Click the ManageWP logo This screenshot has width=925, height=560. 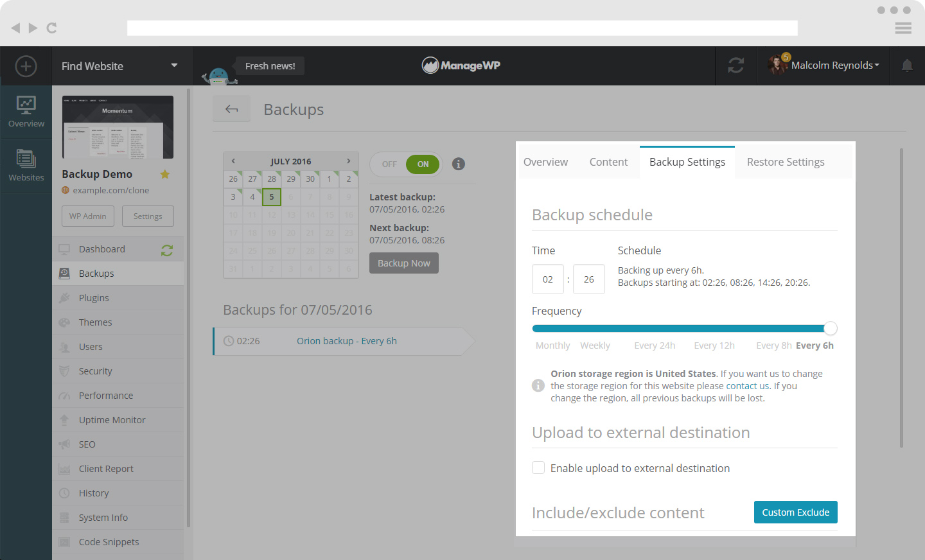point(461,66)
